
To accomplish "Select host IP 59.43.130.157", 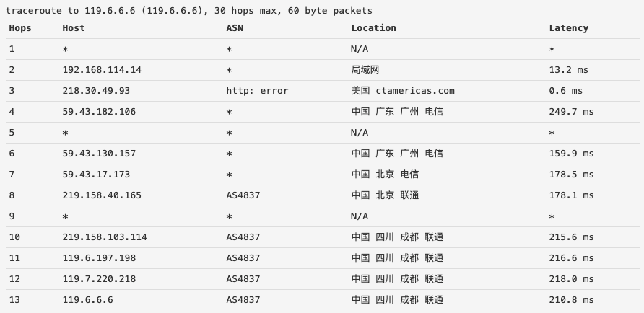I will pos(99,154).
